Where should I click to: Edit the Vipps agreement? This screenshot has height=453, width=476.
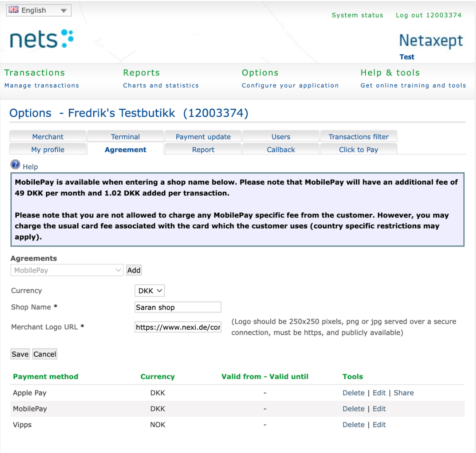tap(379, 424)
